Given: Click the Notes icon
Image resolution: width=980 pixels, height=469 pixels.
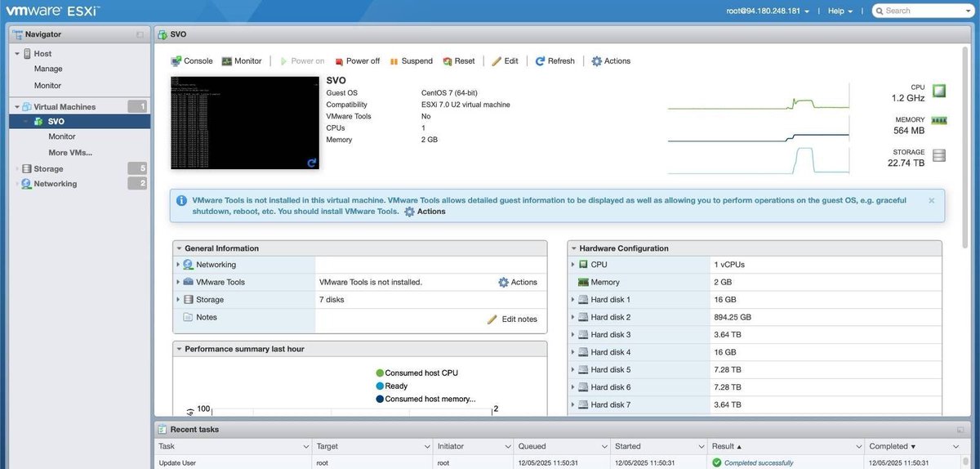Looking at the screenshot, I should click(188, 317).
